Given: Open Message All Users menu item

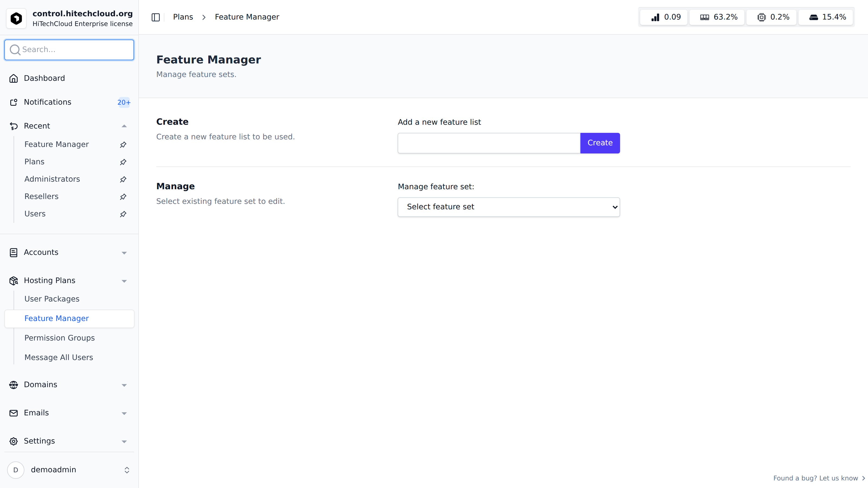Looking at the screenshot, I should 59,358.
